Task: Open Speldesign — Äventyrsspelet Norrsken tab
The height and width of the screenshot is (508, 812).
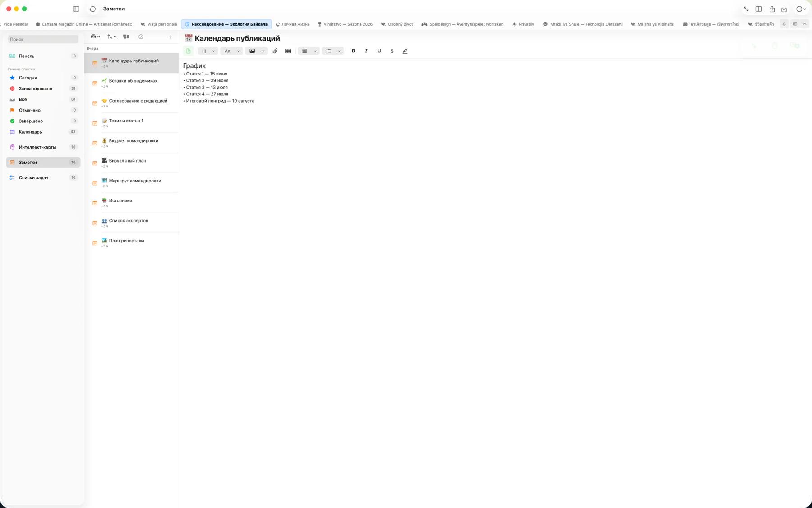Action: pos(462,24)
